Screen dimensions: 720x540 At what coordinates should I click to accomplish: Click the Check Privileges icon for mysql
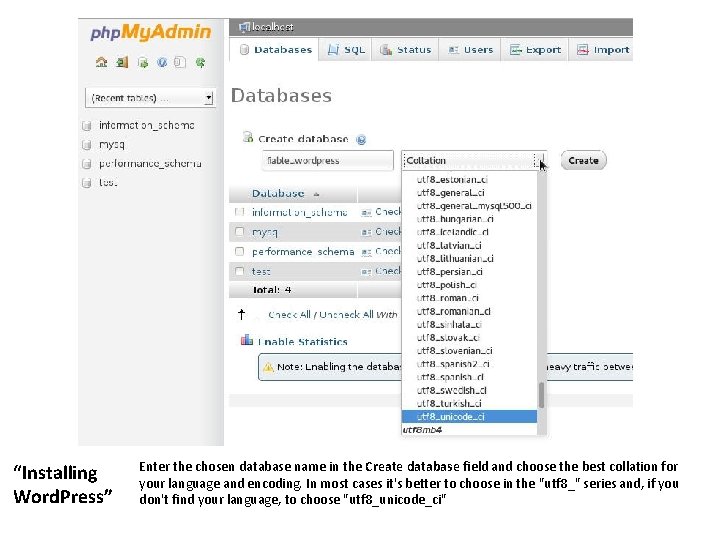[366, 232]
